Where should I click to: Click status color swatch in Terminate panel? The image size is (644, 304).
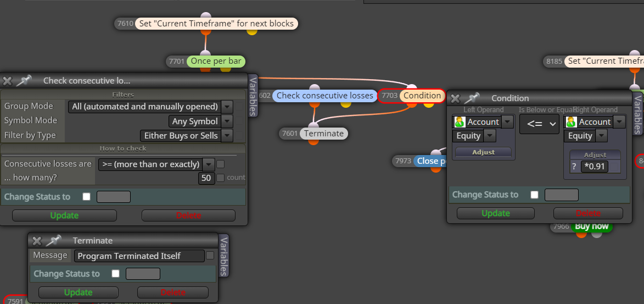click(143, 274)
